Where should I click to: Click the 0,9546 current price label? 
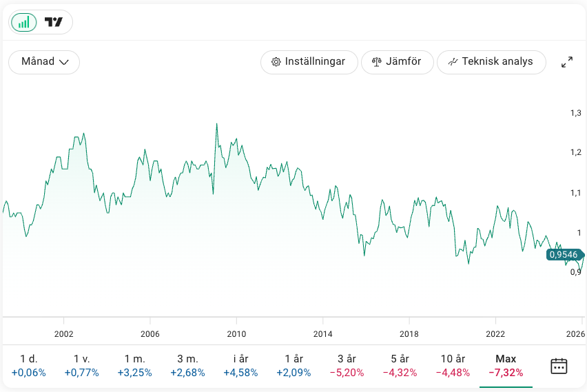coord(564,255)
